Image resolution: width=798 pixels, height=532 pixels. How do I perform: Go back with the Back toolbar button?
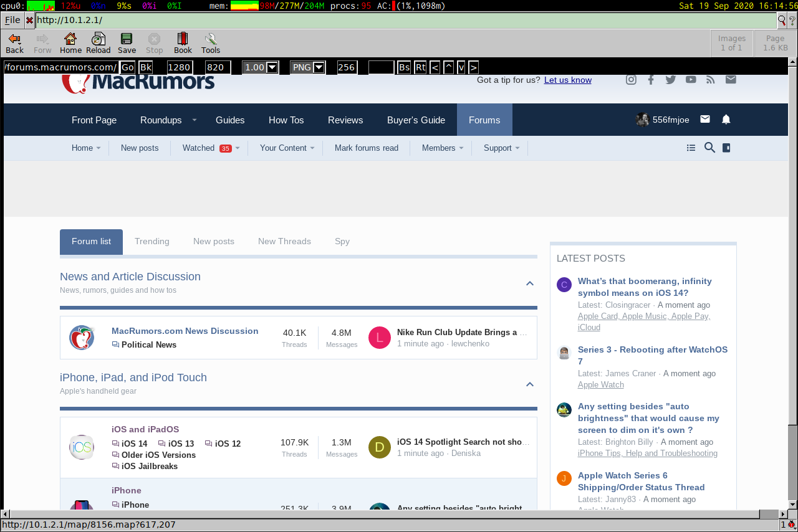pos(14,44)
